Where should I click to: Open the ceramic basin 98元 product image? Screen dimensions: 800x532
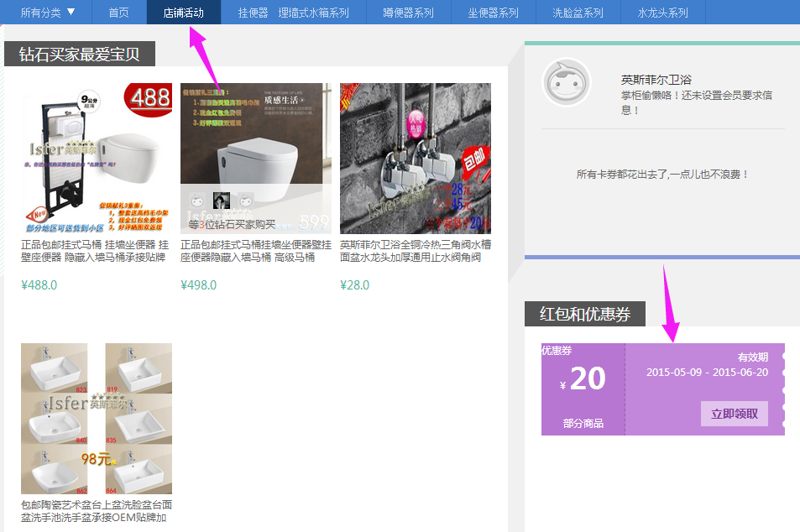(97, 419)
